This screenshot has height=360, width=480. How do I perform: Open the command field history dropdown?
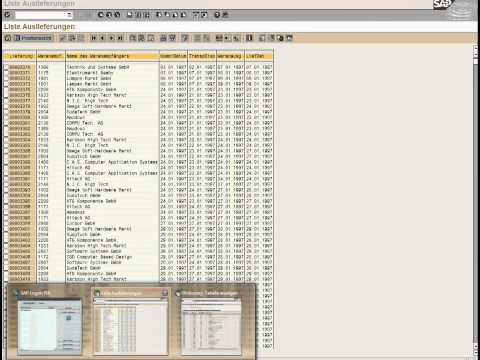pyautogui.click(x=69, y=15)
